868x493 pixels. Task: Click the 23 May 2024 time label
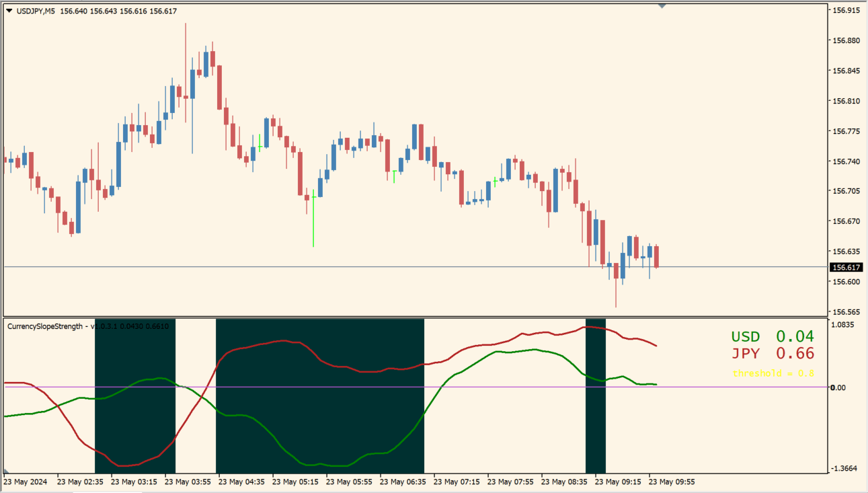(26, 482)
